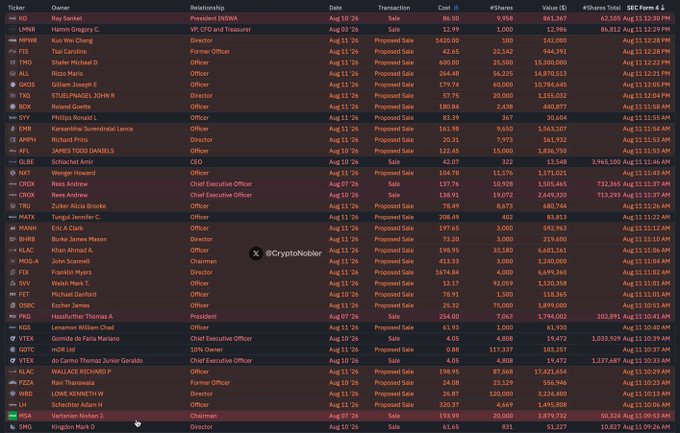680x433 pixels.
Task: Click the TRU company logo icon
Action: [x=13, y=206]
